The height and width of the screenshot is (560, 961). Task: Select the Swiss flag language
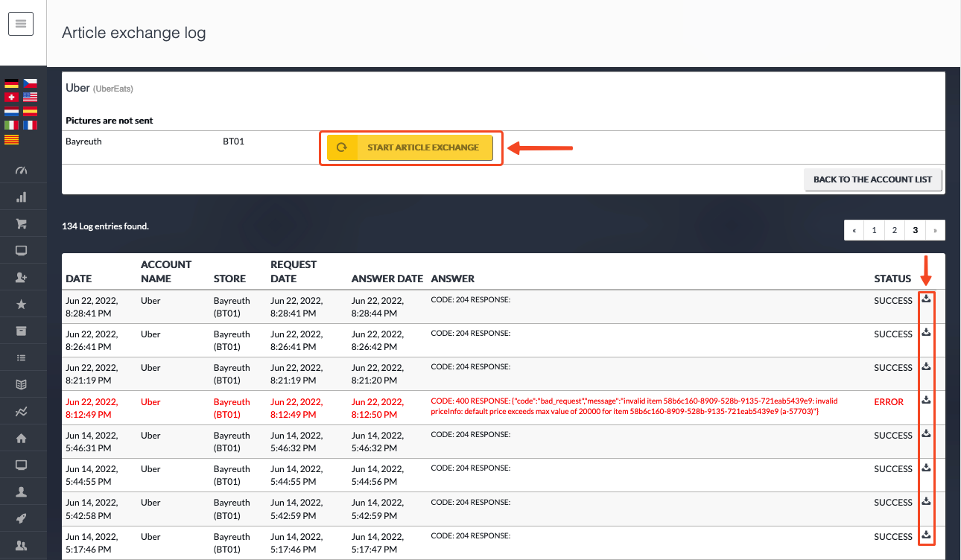11,98
